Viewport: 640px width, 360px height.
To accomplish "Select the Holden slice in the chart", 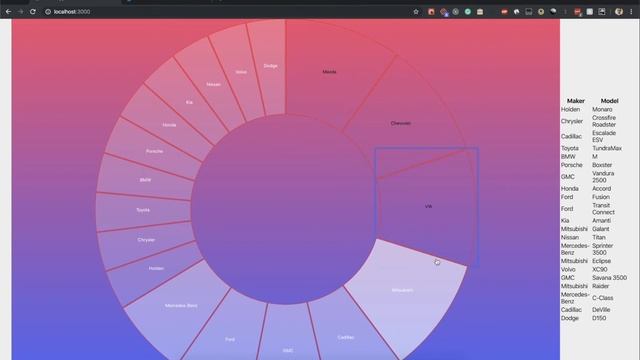I will pyautogui.click(x=156, y=268).
